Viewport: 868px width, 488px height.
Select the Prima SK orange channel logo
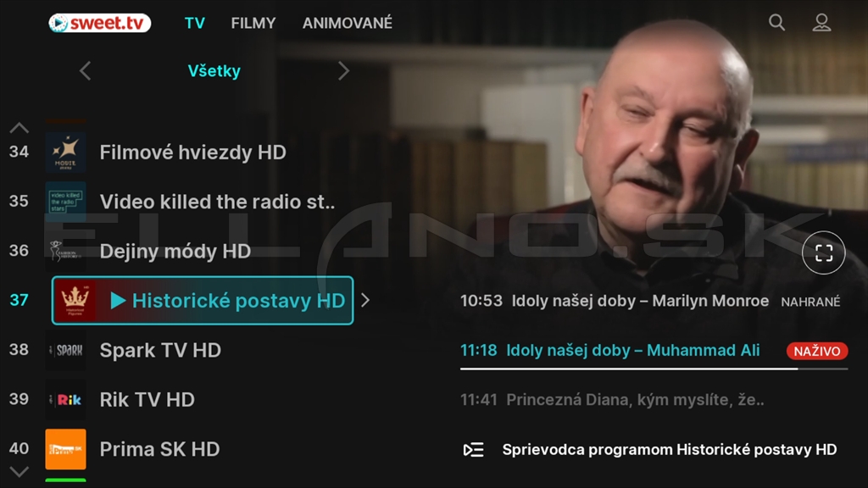coord(65,449)
